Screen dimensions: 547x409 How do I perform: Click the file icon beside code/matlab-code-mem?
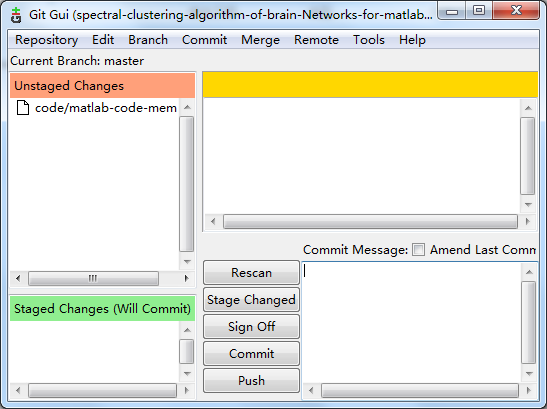coord(23,107)
